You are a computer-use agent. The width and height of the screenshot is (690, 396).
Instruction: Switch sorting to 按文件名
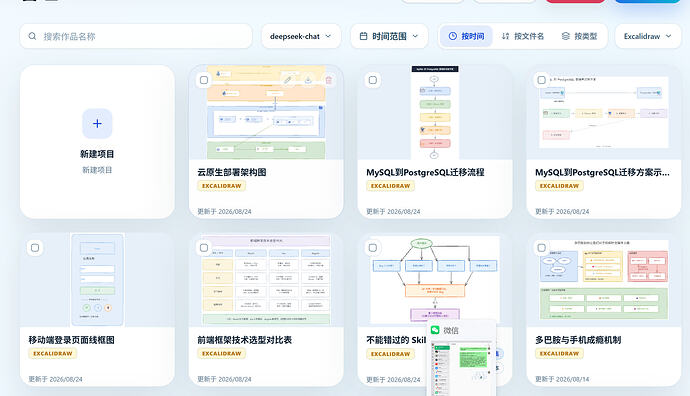[523, 36]
